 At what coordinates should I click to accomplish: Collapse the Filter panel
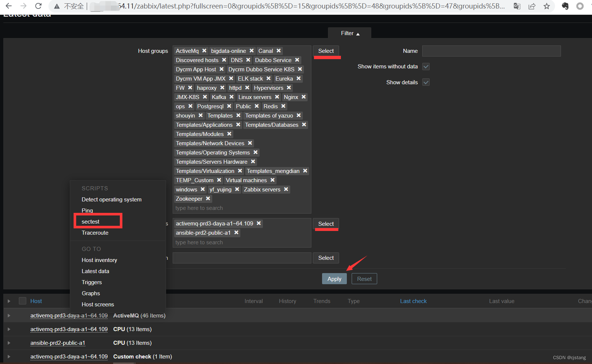tap(349, 33)
